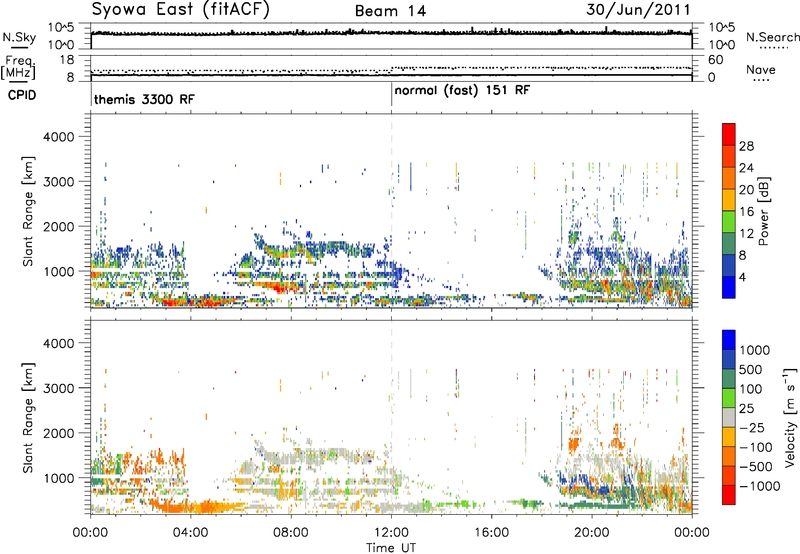Screen dimensions: 800x554
Task: Click "Slant Range [km]" label of power panel
Action: point(28,211)
